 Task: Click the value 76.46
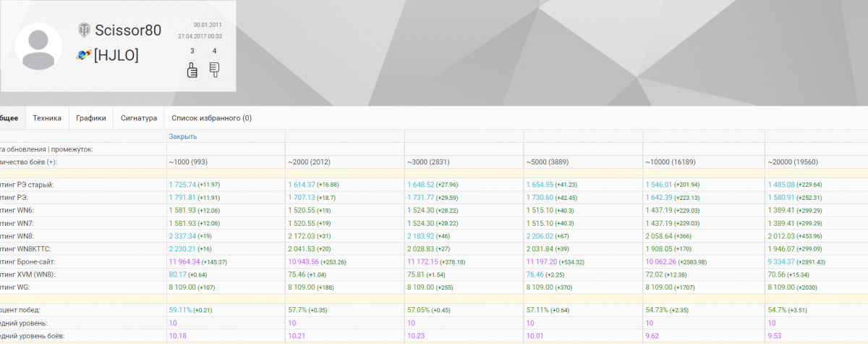(536, 274)
